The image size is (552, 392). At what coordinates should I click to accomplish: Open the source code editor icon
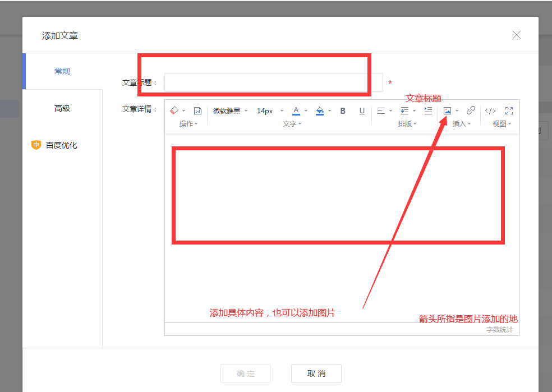490,110
